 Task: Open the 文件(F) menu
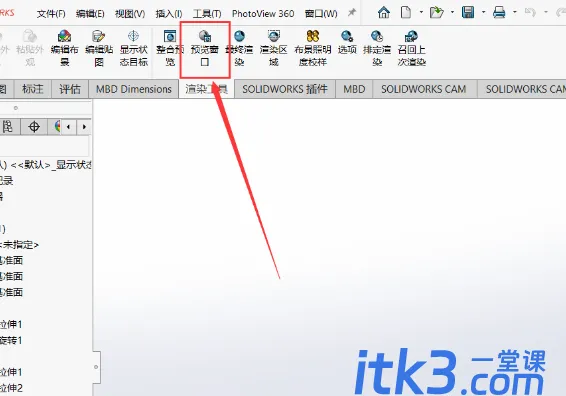(x=51, y=14)
